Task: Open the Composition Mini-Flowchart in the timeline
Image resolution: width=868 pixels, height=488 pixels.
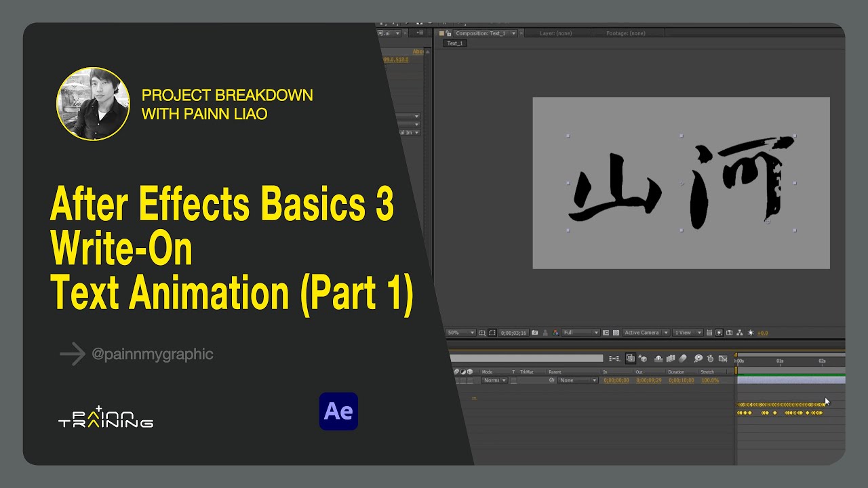Action: coord(614,358)
